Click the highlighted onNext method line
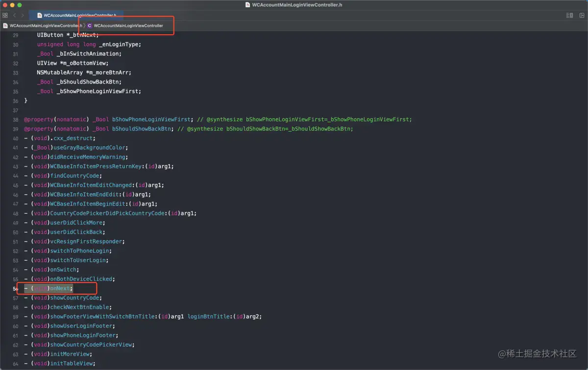The height and width of the screenshot is (370, 588). pyautogui.click(x=49, y=288)
